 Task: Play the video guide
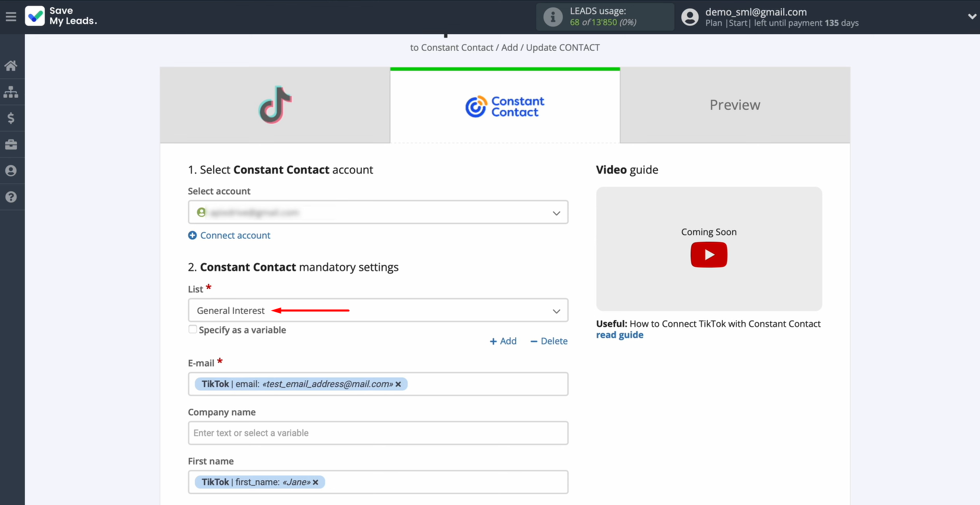(x=708, y=255)
